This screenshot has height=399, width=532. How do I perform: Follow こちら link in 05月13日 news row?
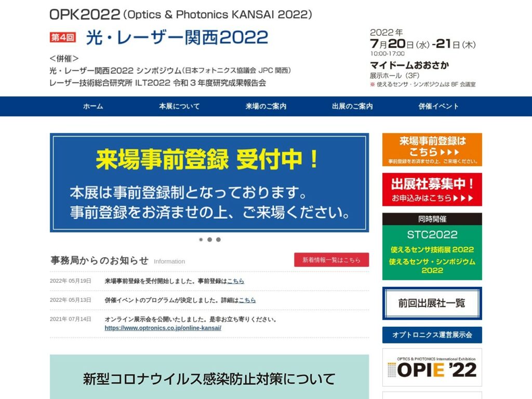click(x=247, y=300)
